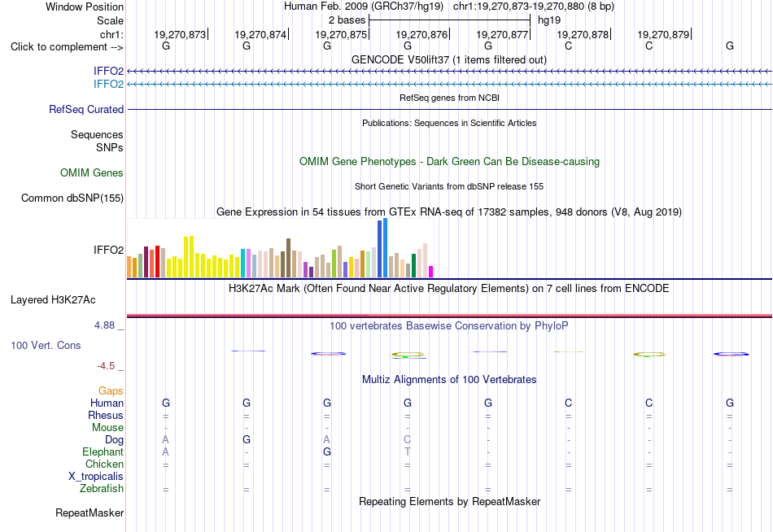Image resolution: width=773 pixels, height=532 pixels.
Task: Click the X_tropicalis species row label
Action: (x=96, y=477)
